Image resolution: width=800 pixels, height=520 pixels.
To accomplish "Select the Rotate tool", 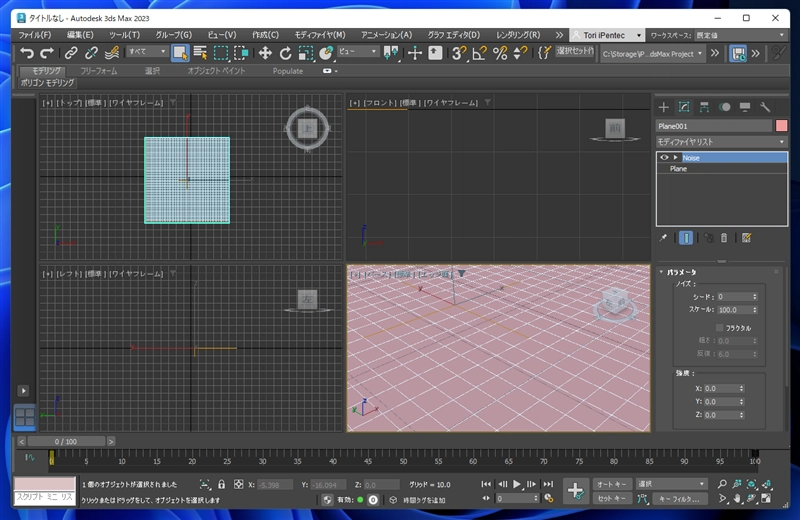I will tap(285, 53).
